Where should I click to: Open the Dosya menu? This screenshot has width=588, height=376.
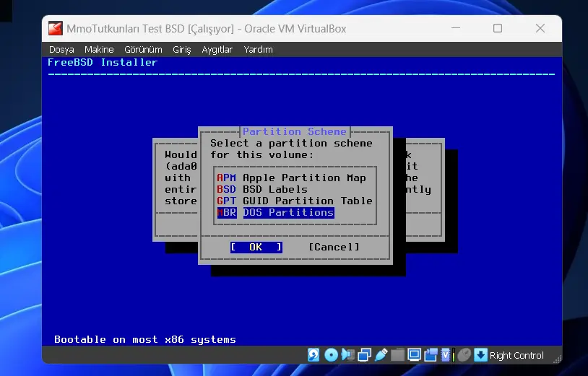61,49
